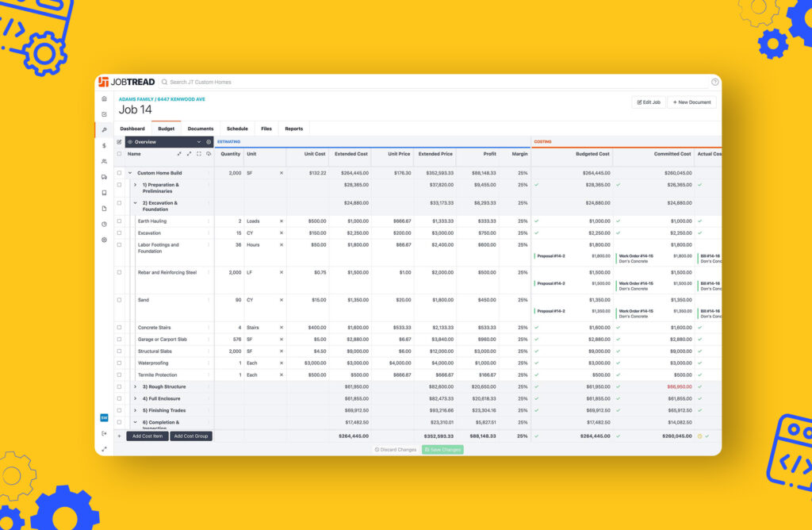Click the expand fullscreen sidebar icon

104,449
